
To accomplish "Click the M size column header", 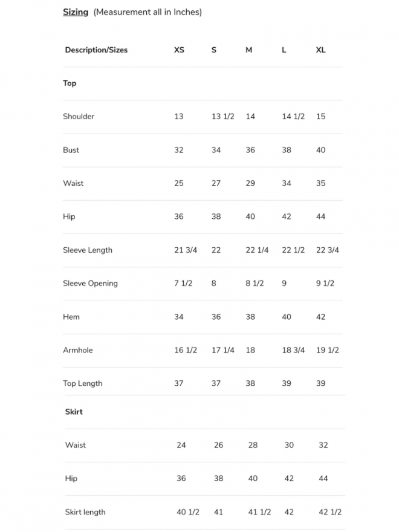I will click(x=248, y=50).
